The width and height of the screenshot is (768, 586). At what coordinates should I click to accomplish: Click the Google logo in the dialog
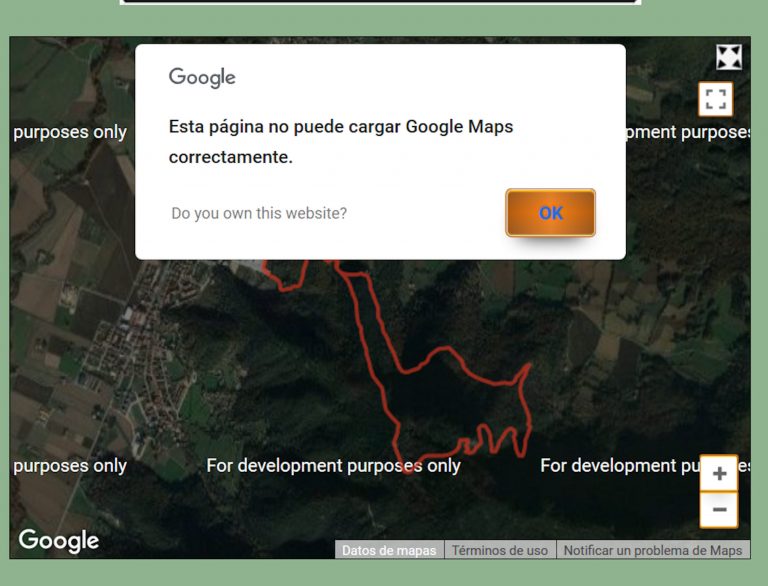202,77
